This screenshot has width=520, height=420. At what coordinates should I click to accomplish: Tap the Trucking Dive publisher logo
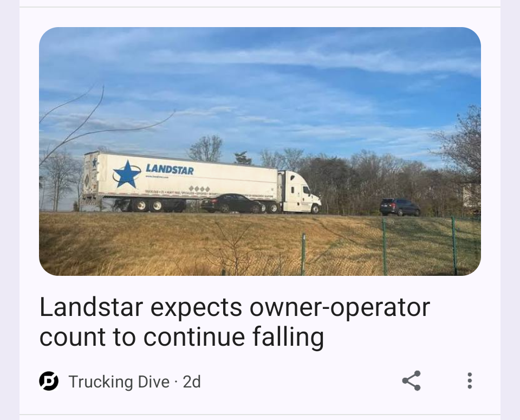pyautogui.click(x=49, y=381)
